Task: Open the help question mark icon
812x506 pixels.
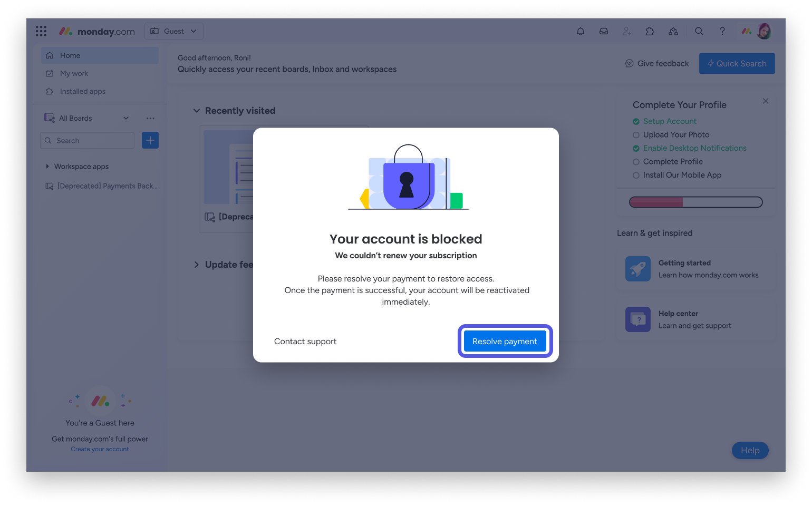Action: pyautogui.click(x=722, y=31)
